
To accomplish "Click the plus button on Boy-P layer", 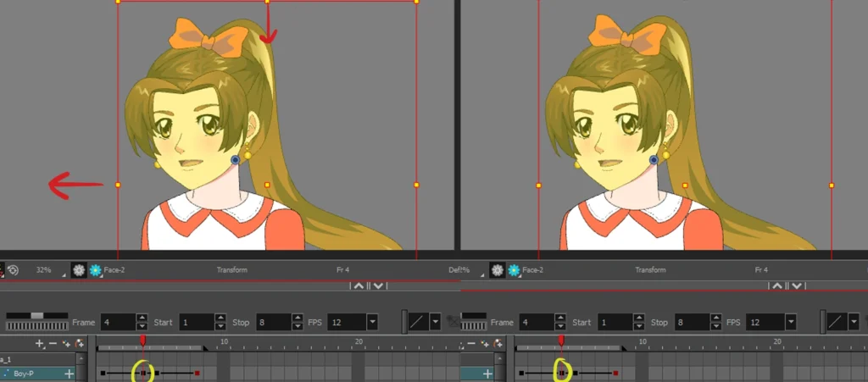I will (69, 374).
